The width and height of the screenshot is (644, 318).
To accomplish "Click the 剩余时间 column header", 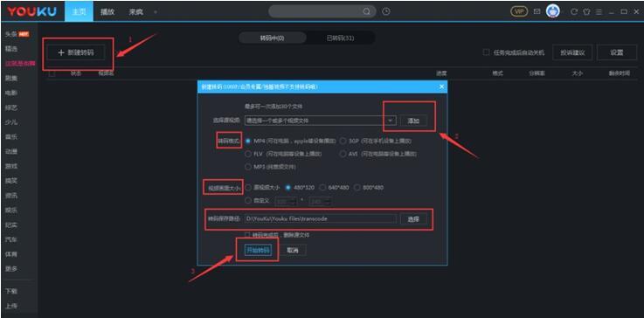I will pyautogui.click(x=619, y=73).
